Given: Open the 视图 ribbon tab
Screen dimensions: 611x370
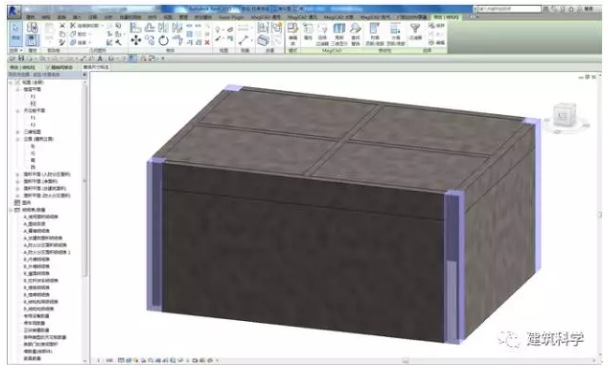Looking at the screenshot, I should (168, 18).
